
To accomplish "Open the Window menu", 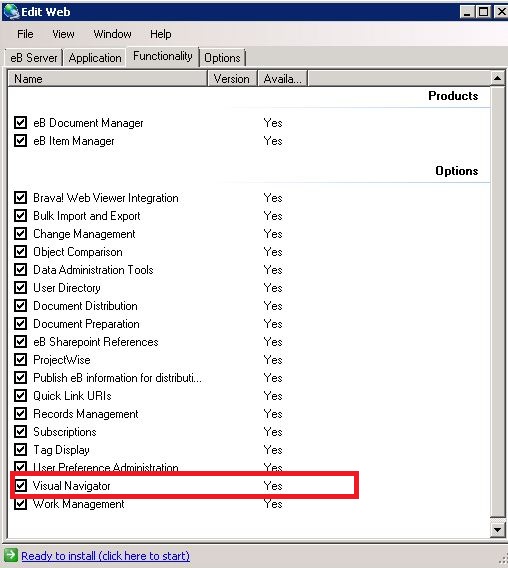I will 112,34.
